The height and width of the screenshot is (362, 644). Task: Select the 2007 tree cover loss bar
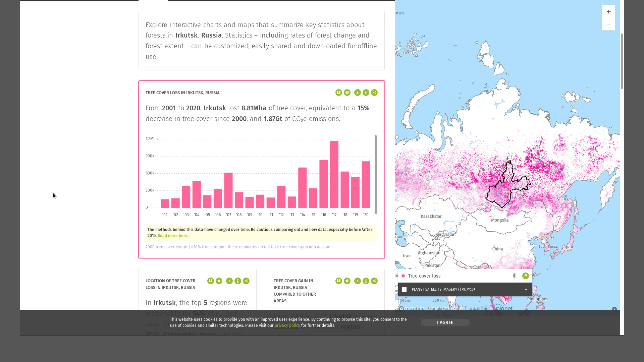pos(228,190)
